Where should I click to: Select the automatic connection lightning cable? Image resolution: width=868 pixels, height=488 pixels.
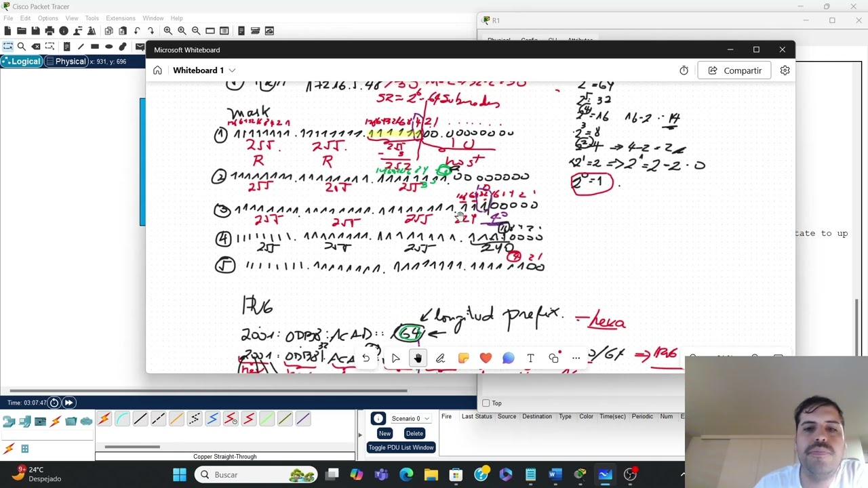(x=104, y=420)
